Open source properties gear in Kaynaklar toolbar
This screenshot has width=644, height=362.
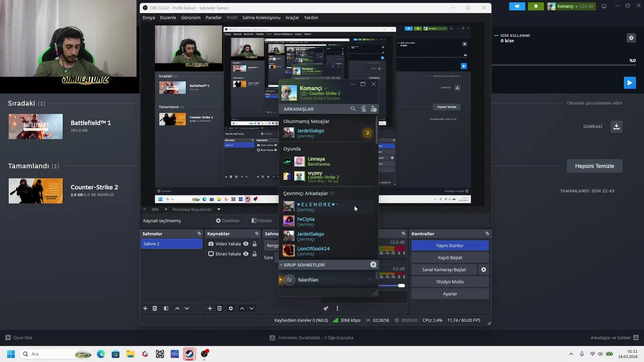[231, 308]
